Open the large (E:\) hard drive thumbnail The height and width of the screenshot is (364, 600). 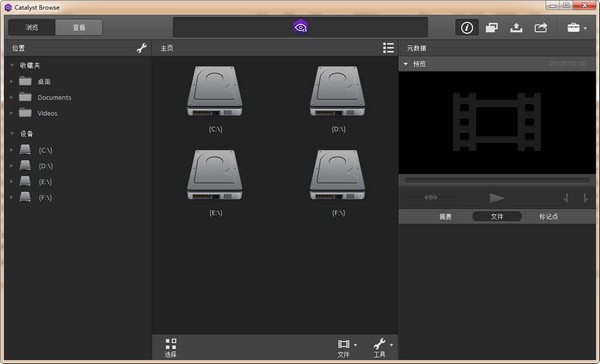point(215,175)
